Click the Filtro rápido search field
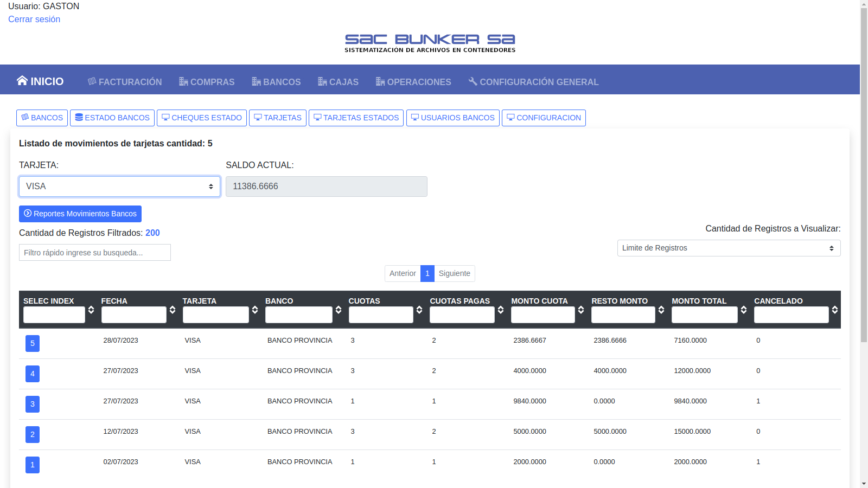 (x=95, y=253)
